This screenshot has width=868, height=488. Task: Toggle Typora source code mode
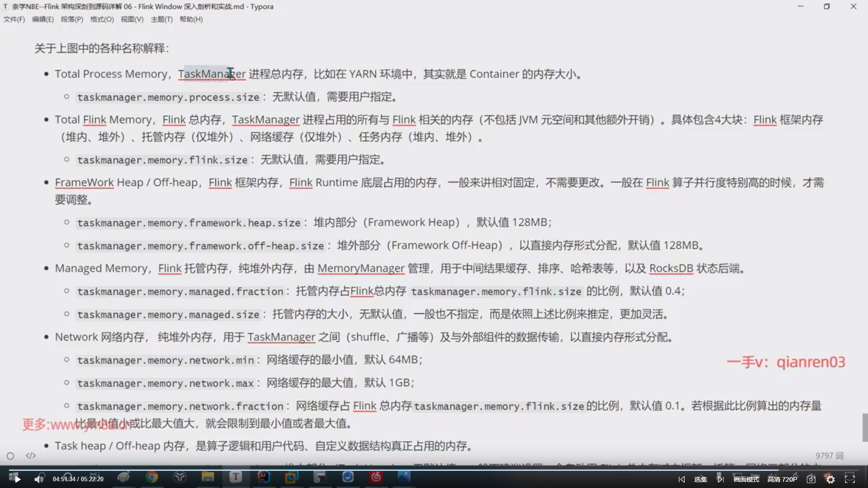tap(31, 456)
